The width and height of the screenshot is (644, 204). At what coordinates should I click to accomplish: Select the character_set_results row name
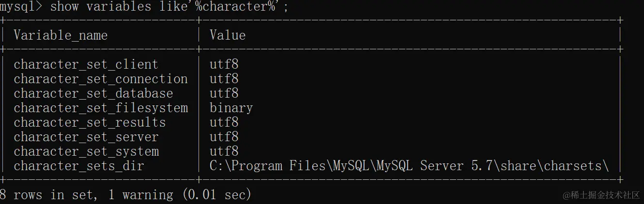(x=90, y=122)
